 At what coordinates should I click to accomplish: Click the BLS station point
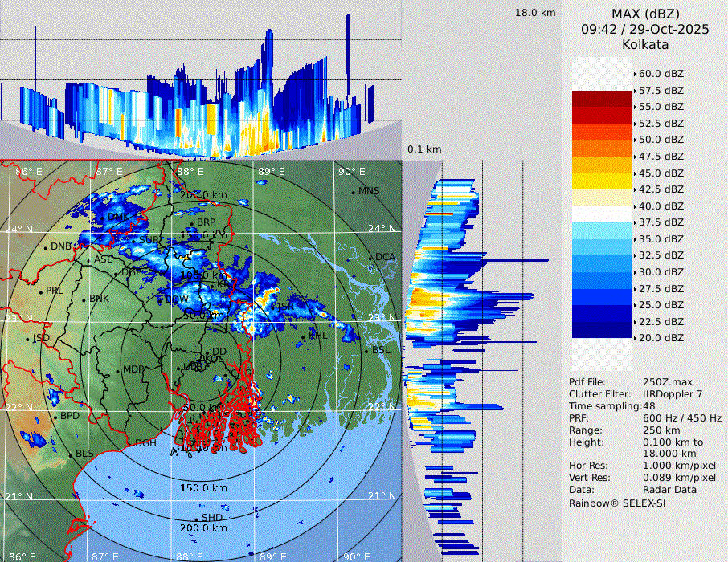click(x=71, y=454)
